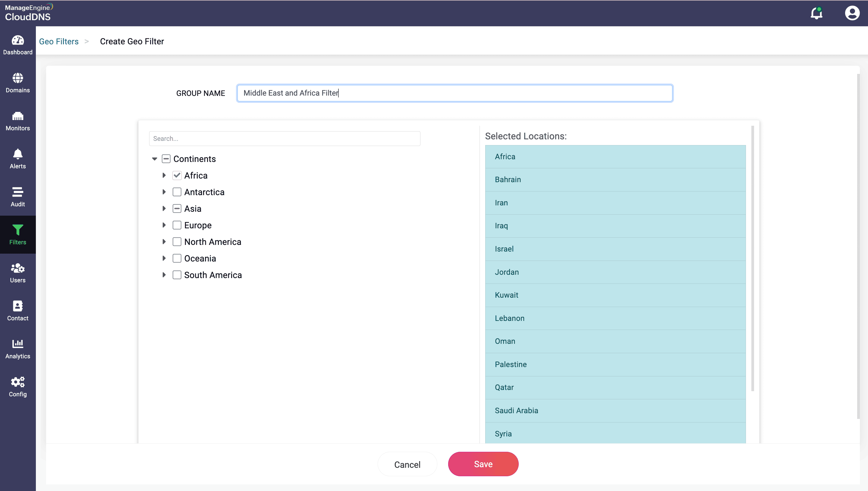Toggle Antarctica continent checkbox

pyautogui.click(x=177, y=192)
